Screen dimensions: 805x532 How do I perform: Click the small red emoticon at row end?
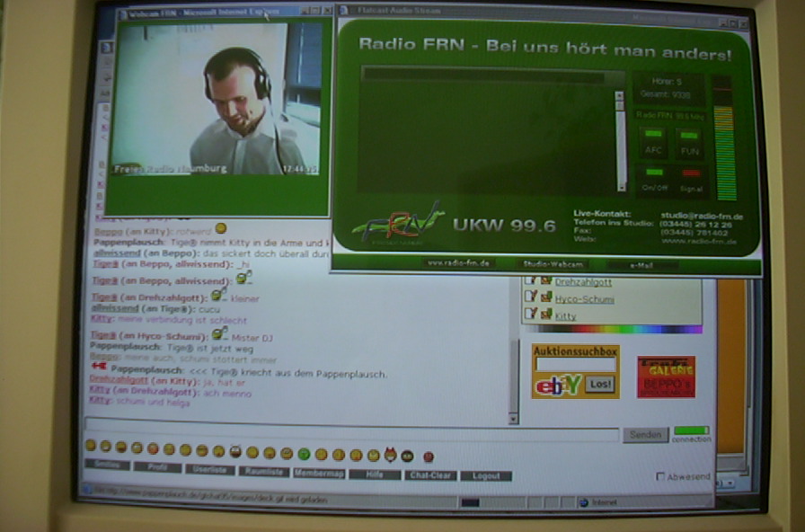pyautogui.click(x=429, y=457)
